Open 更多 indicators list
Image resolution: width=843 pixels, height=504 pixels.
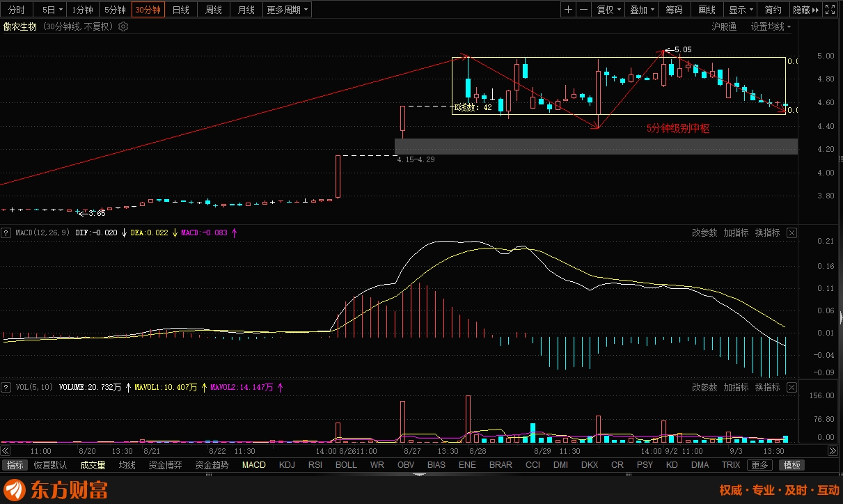[x=760, y=465]
